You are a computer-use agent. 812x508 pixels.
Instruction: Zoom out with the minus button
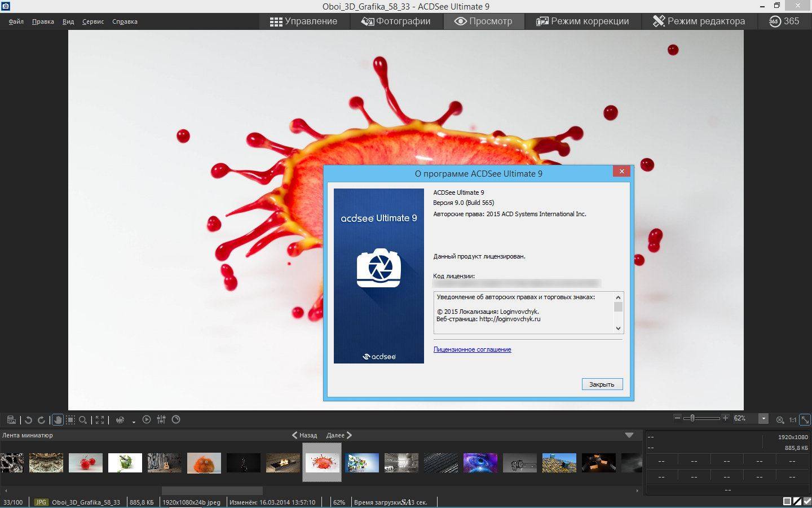tap(677, 418)
